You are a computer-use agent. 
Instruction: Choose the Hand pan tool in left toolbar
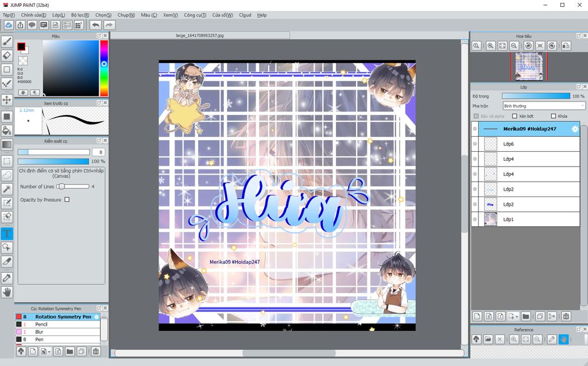pos(7,292)
